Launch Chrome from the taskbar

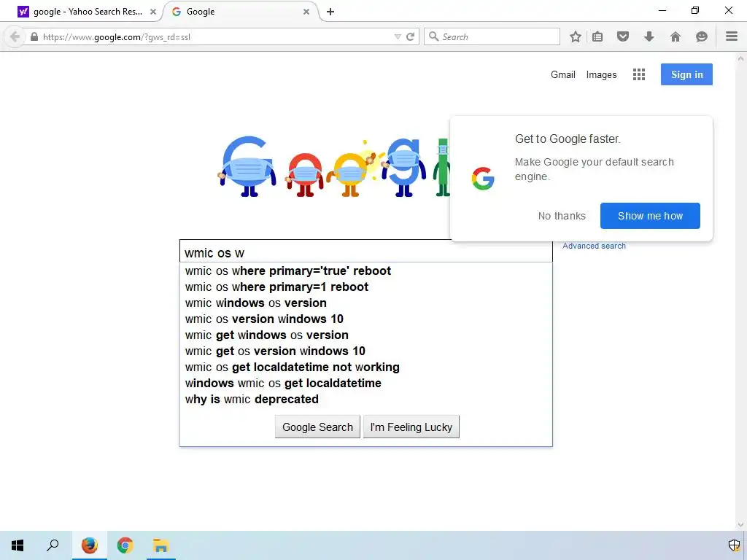(125, 545)
